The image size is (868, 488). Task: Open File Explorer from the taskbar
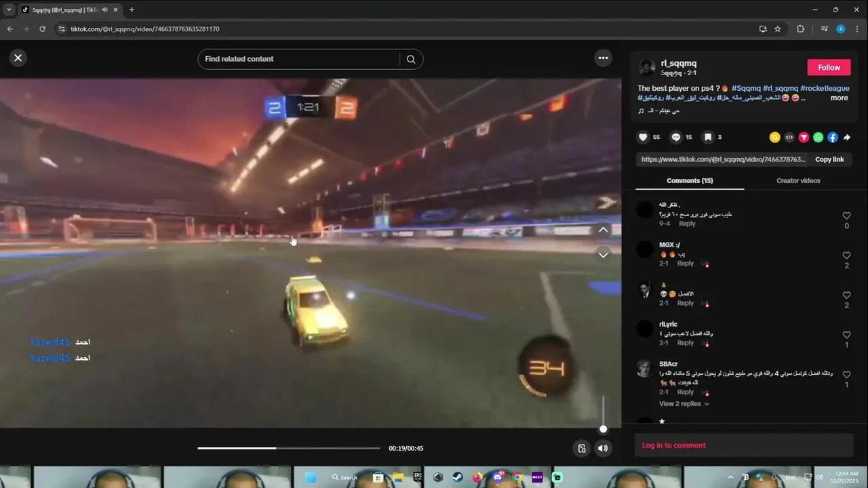398,477
